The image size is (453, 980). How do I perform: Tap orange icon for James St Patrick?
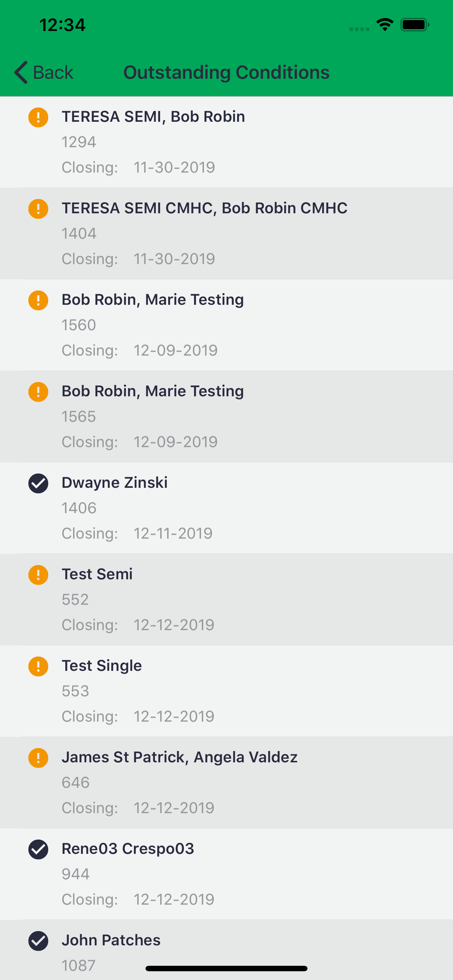[38, 758]
